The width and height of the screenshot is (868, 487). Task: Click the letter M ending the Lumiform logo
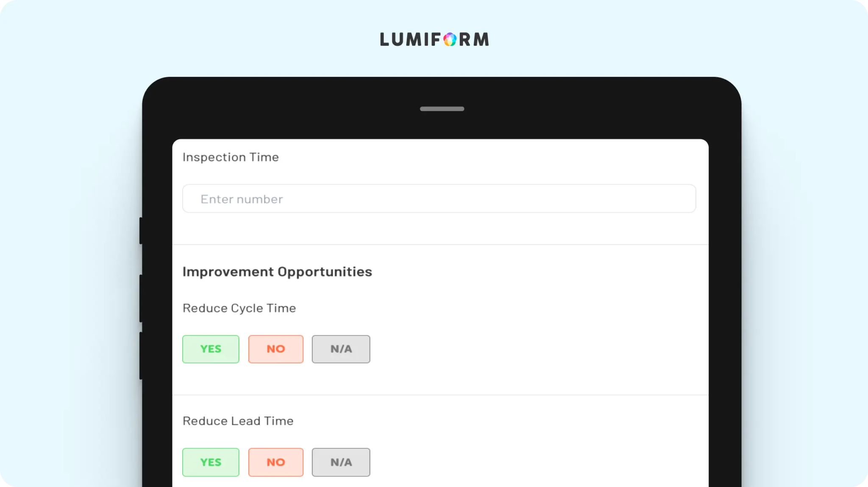481,39
